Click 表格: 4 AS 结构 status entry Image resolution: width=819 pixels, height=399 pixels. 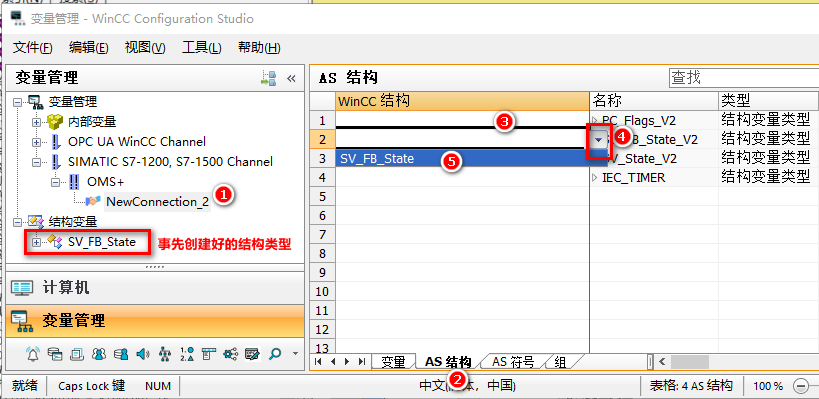pos(691,386)
